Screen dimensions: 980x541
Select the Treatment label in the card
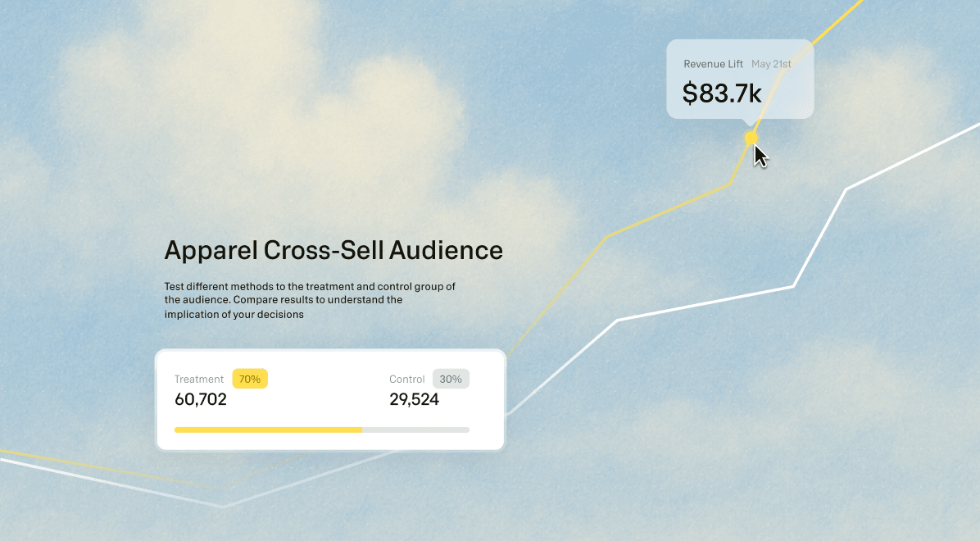pos(199,380)
